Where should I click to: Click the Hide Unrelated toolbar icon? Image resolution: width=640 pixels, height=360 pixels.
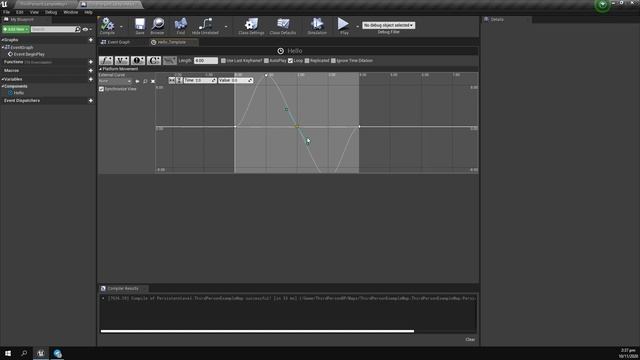205,25
